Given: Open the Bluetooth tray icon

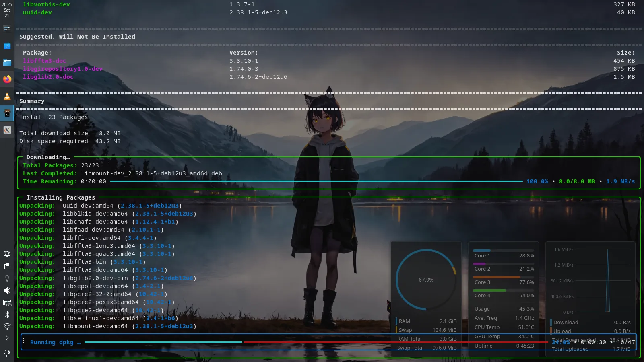Looking at the screenshot, I should point(7,315).
